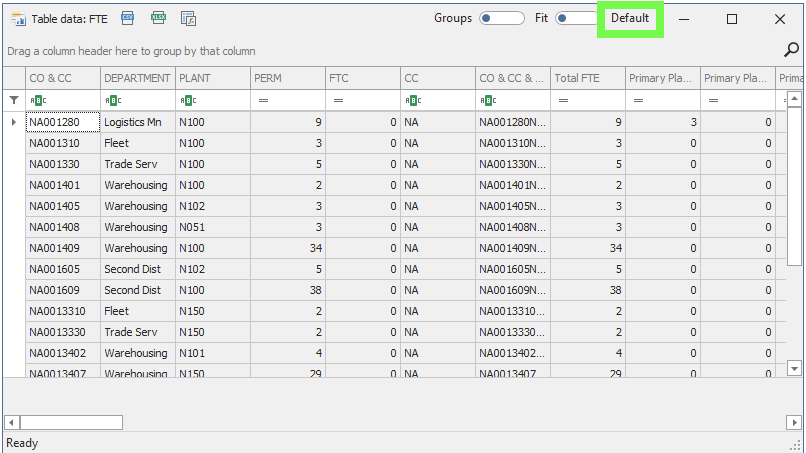Export table data to XLSX

(158, 18)
